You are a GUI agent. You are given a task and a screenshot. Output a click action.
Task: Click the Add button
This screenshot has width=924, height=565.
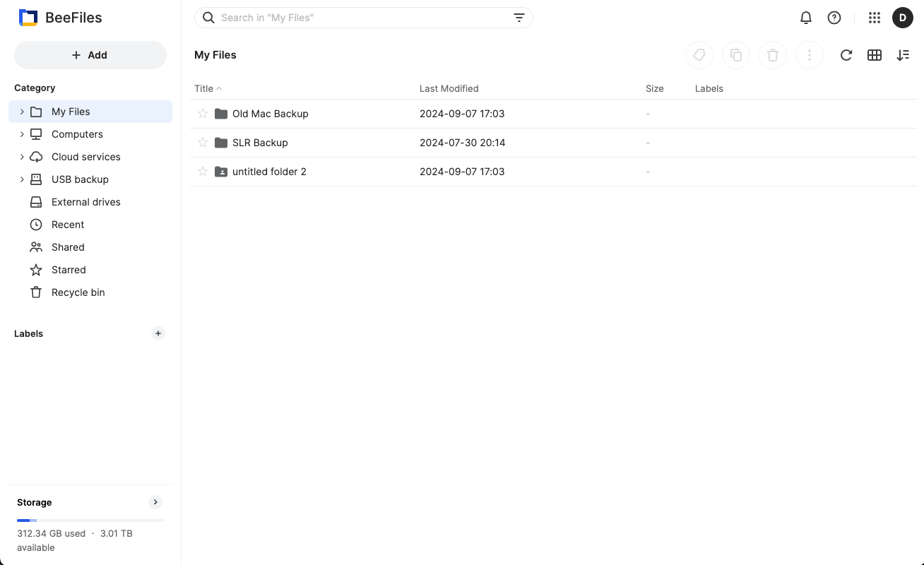click(x=90, y=55)
